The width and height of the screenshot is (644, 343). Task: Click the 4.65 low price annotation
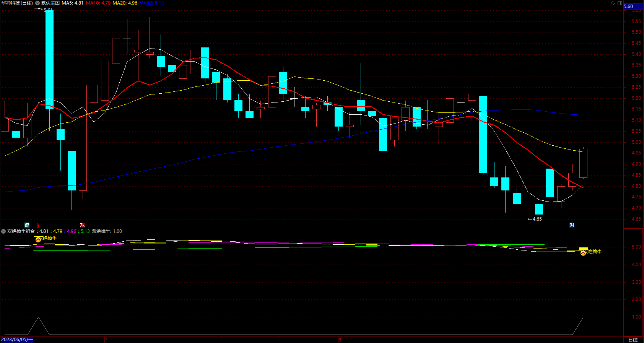[x=537, y=219]
